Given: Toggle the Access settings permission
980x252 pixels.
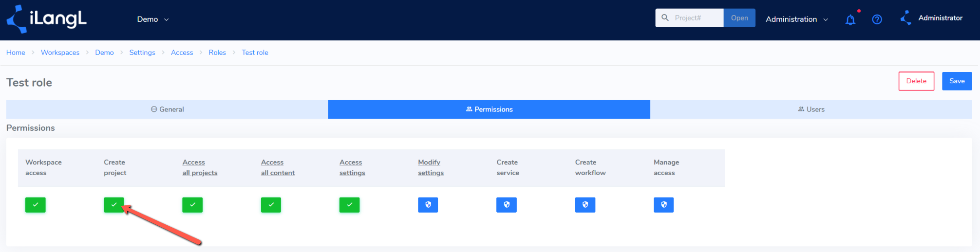Looking at the screenshot, I should [x=350, y=205].
